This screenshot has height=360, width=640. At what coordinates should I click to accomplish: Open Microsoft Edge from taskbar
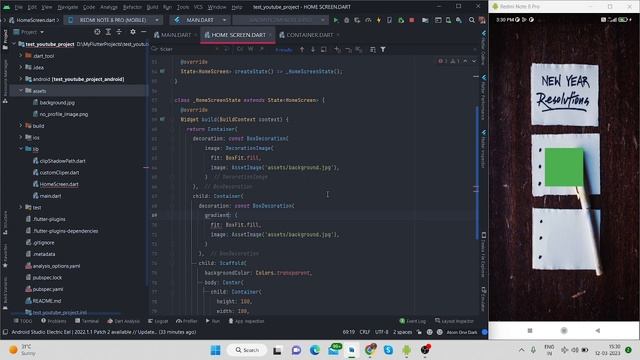pyautogui.click(x=315, y=350)
